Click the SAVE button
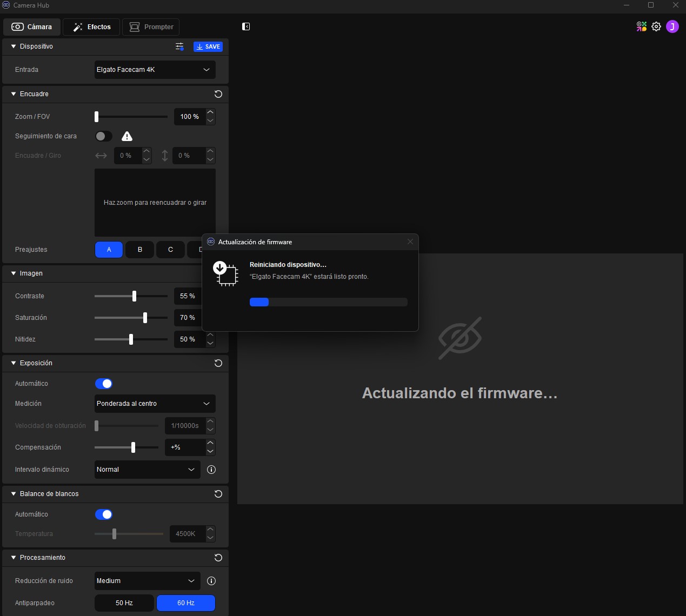This screenshot has width=686, height=616. point(208,46)
